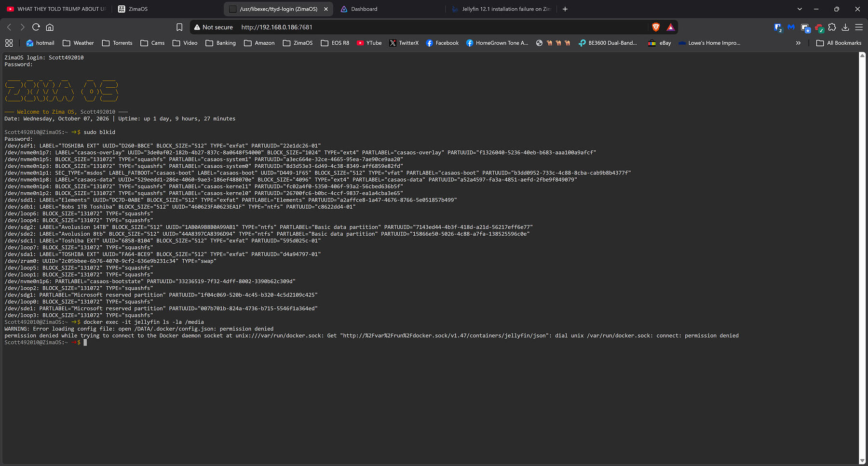Viewport: 868px width, 466px height.
Task: Open the Extensions puzzle piece menu
Action: 832,27
